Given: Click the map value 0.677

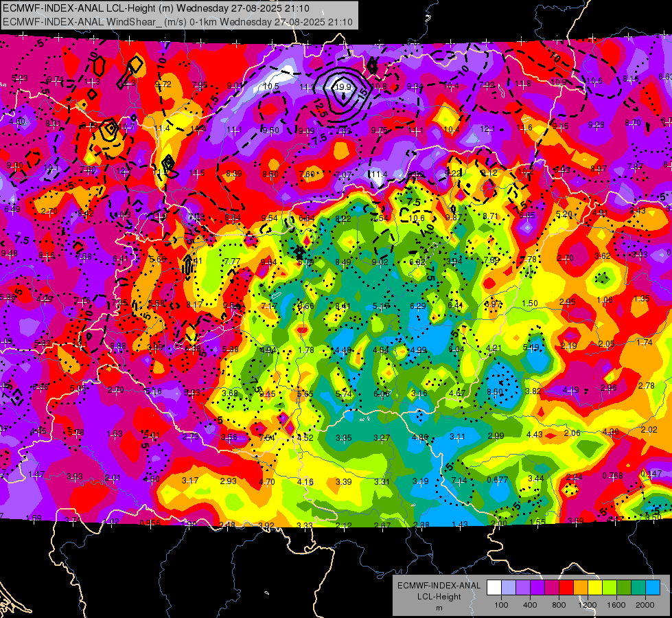Looking at the screenshot, I should (497, 479).
